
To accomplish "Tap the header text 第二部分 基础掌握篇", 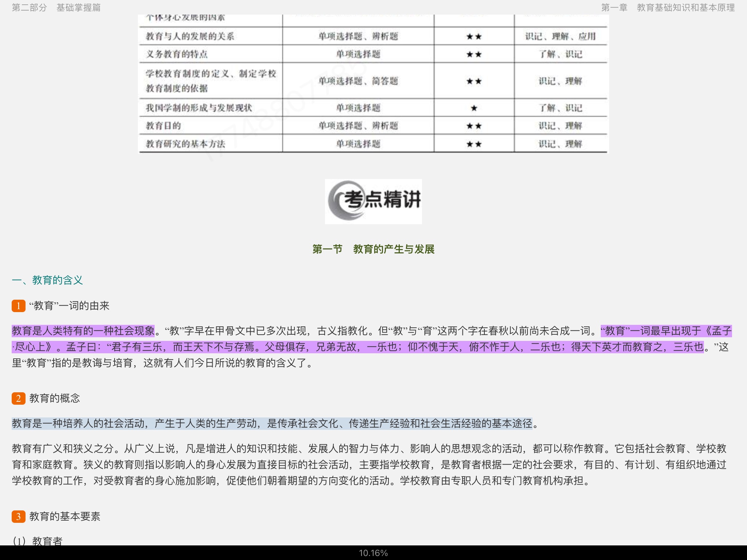I will click(56, 8).
